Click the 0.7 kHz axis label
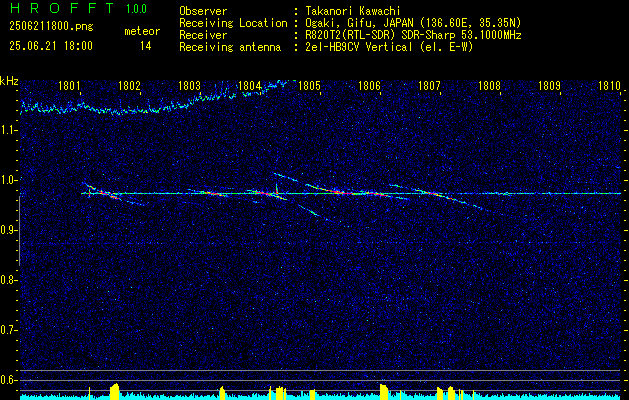The width and height of the screenshot is (629, 400). coord(8,330)
